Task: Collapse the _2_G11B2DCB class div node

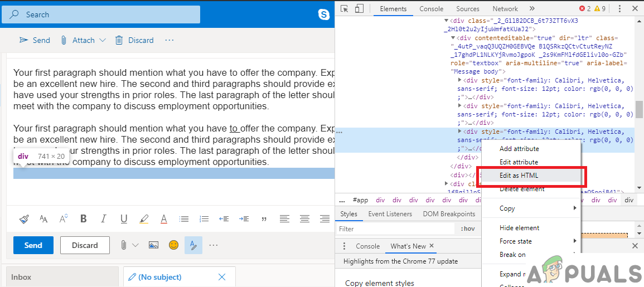Action: click(x=447, y=21)
